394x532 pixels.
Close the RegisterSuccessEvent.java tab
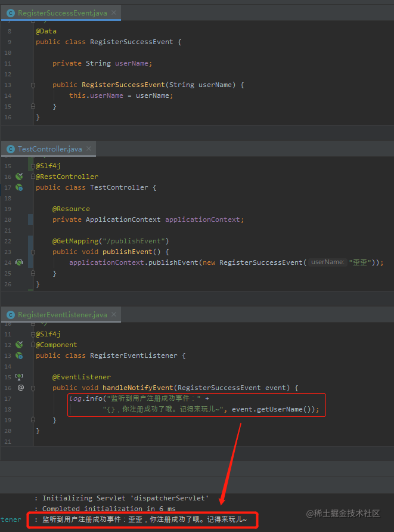(x=114, y=13)
